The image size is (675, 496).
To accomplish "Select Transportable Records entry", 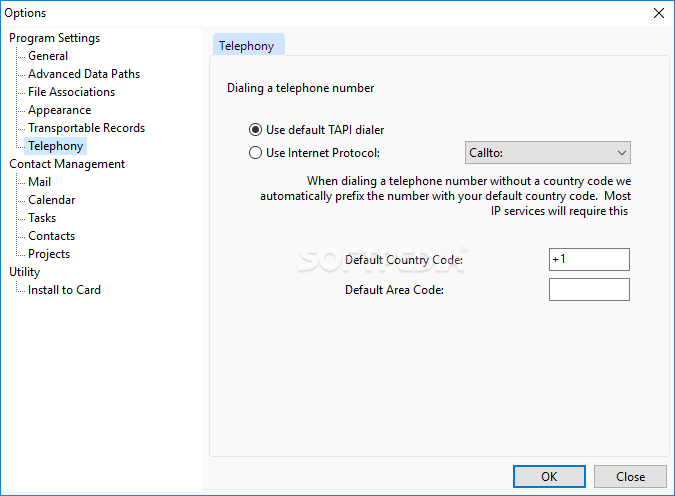I will (87, 128).
